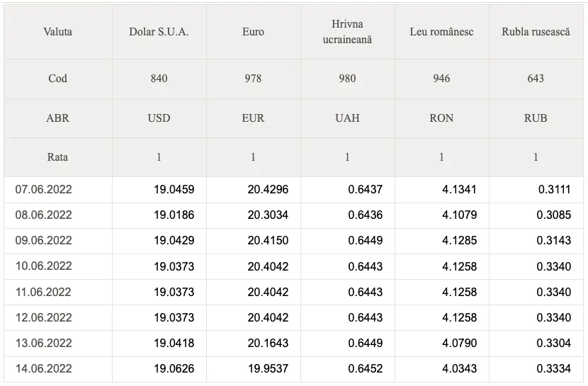
Task: Click the Valuta header cell
Action: (x=58, y=32)
